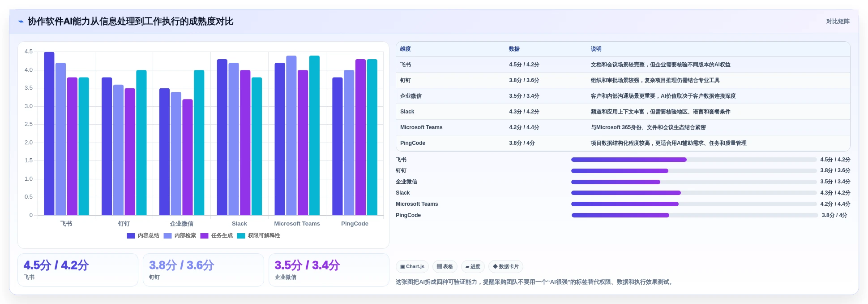Click the table cell 4.2分 / 4.4分

pos(524,127)
